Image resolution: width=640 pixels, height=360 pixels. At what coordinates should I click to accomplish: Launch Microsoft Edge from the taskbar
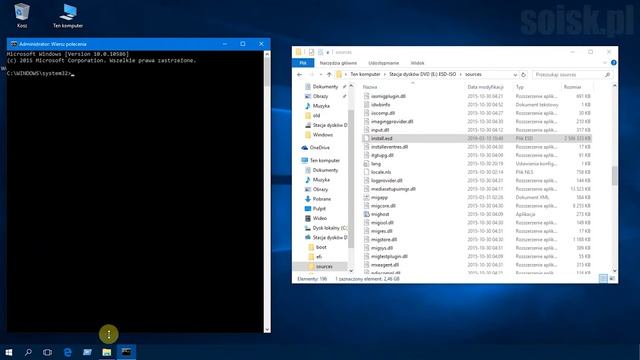tap(67, 352)
